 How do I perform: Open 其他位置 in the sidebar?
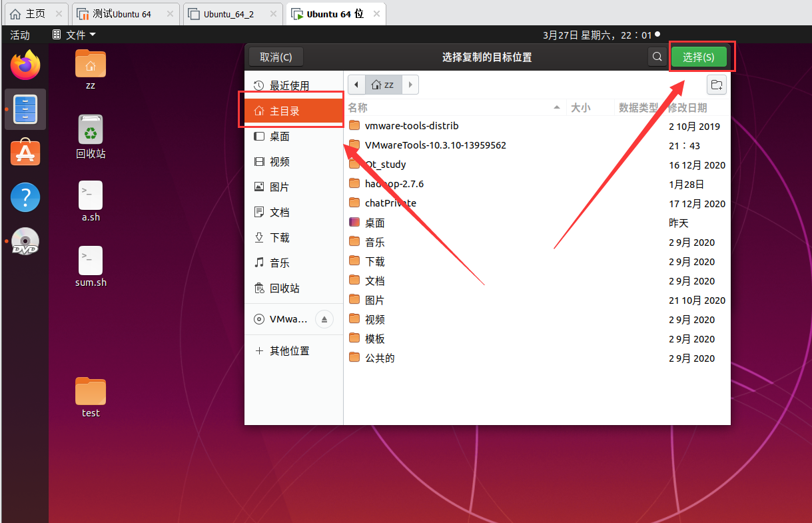[294, 351]
